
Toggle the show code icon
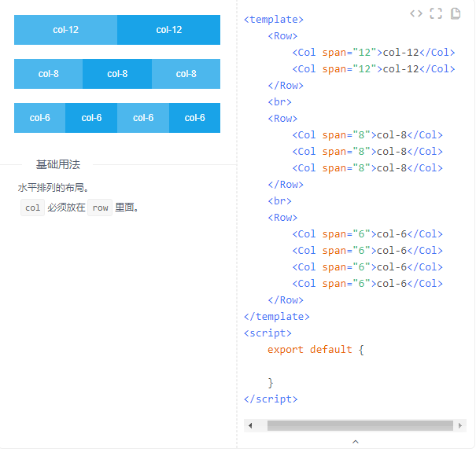[416, 13]
